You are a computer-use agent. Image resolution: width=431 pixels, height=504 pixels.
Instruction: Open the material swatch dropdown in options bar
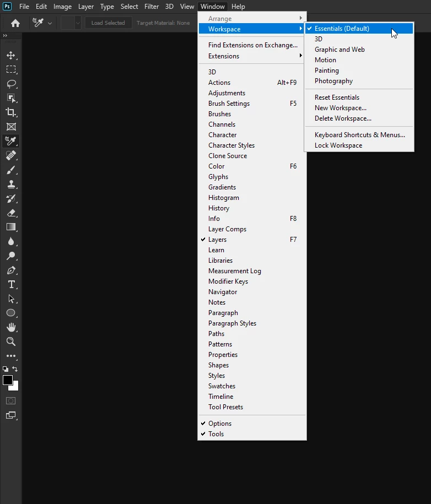pos(78,23)
